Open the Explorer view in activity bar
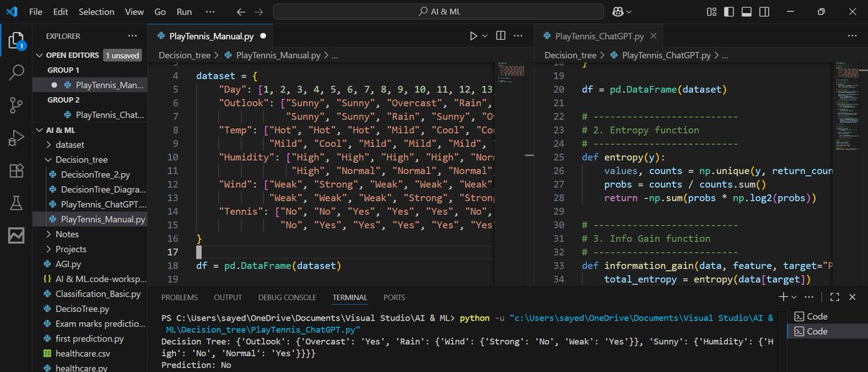Image resolution: width=868 pixels, height=372 pixels. tap(16, 40)
